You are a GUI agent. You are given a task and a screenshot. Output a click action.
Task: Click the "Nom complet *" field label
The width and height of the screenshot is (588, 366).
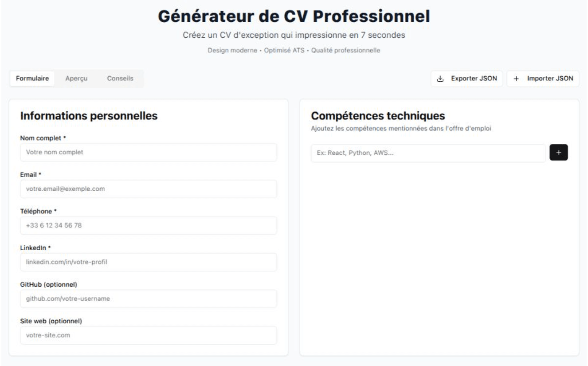(x=43, y=138)
